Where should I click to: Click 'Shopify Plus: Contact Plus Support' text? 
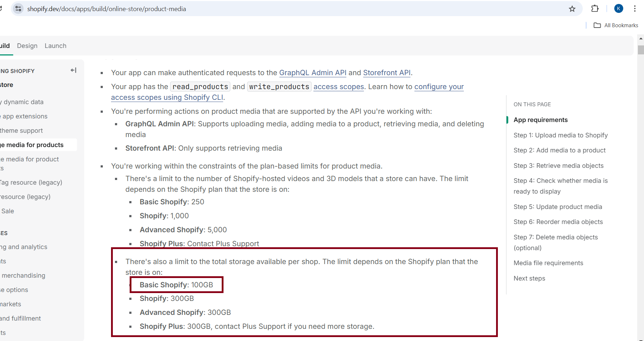click(199, 244)
